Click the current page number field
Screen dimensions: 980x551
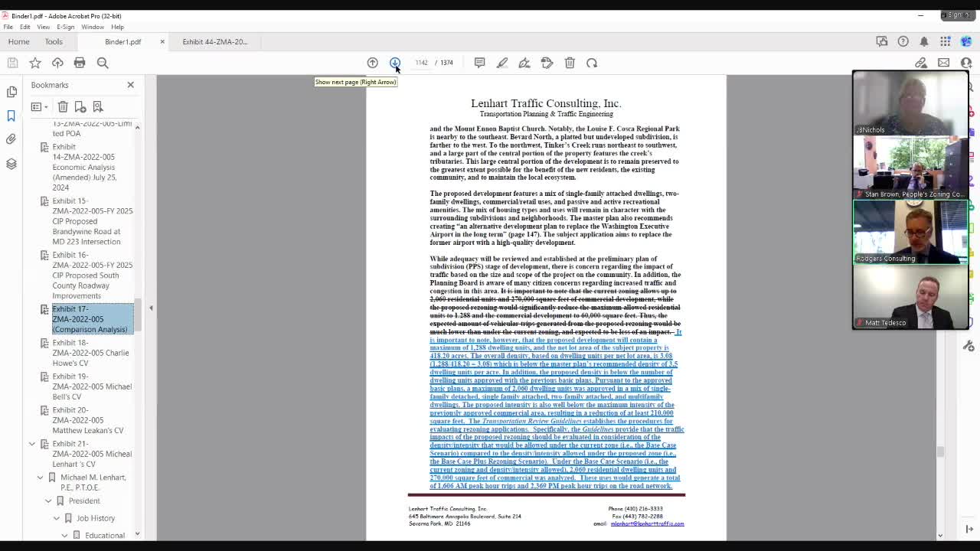421,63
